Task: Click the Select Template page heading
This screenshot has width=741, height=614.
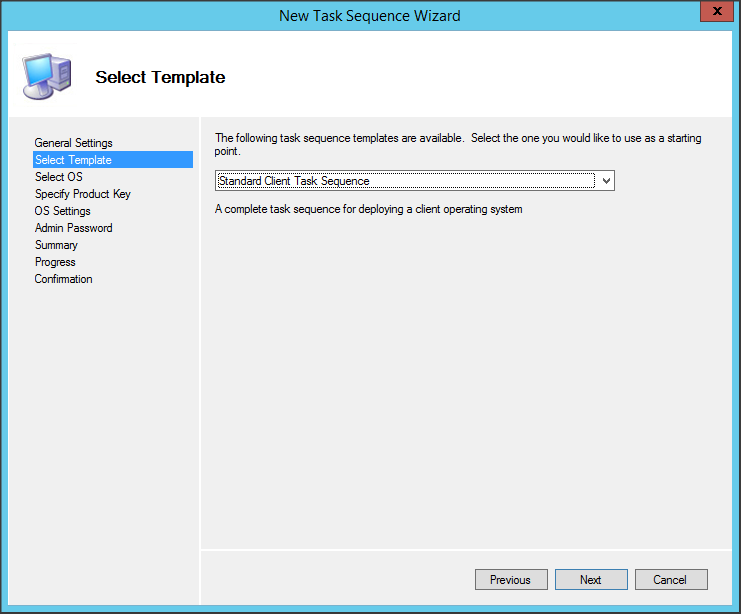Action: click(160, 77)
